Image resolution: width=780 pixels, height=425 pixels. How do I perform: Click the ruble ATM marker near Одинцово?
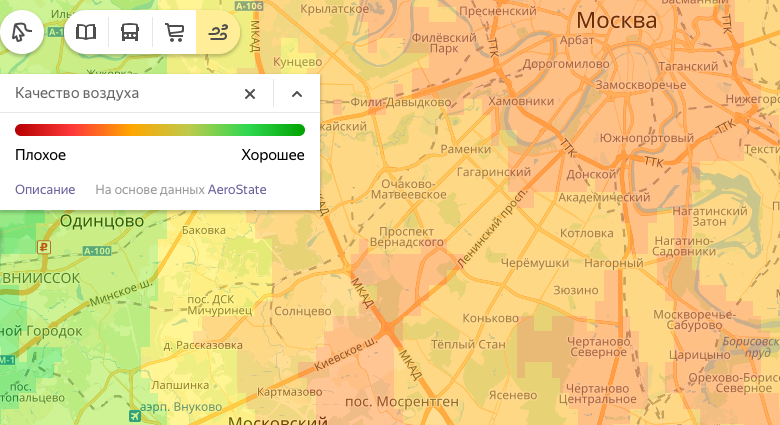coord(44,246)
